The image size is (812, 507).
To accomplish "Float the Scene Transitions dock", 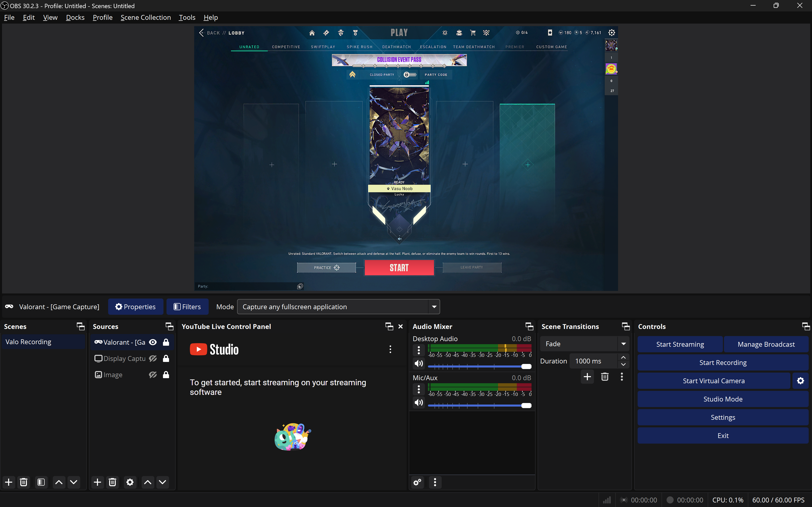I will 626,326.
